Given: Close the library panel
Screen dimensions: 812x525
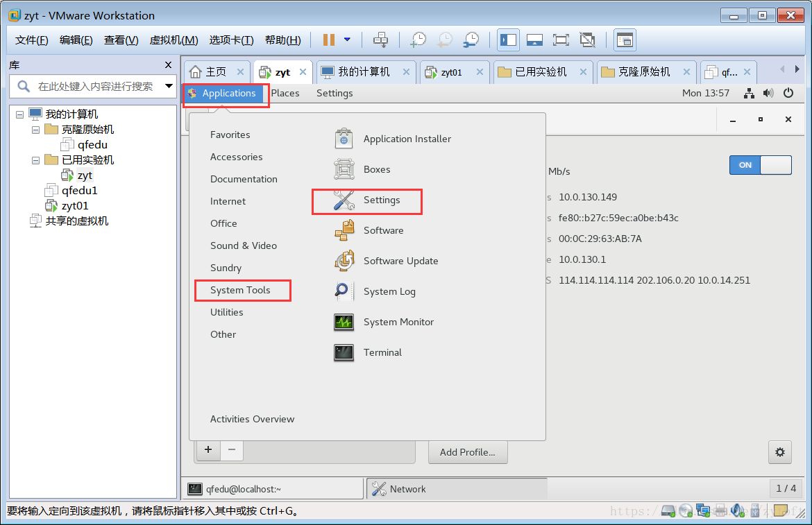Looking at the screenshot, I should [x=168, y=65].
